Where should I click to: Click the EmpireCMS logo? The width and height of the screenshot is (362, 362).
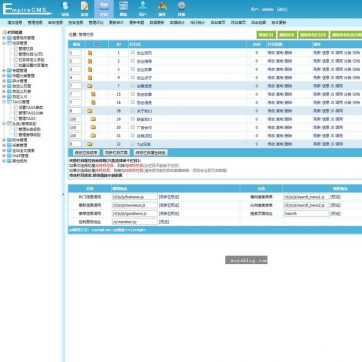27,9
